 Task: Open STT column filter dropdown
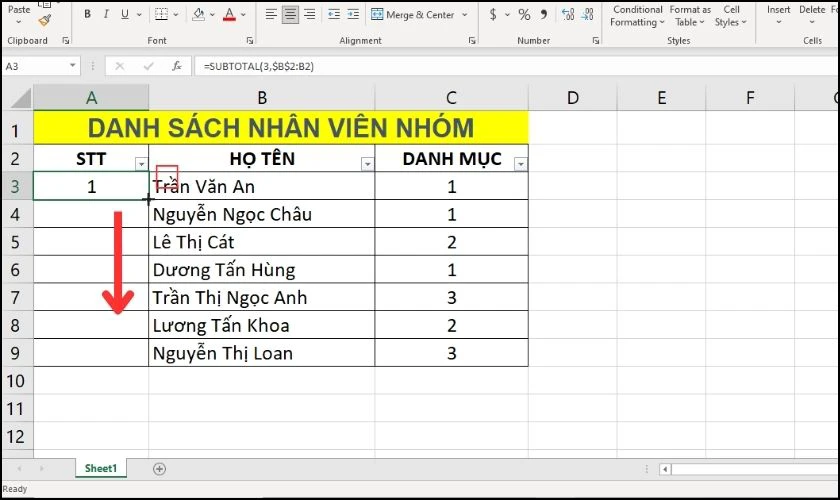click(x=141, y=163)
